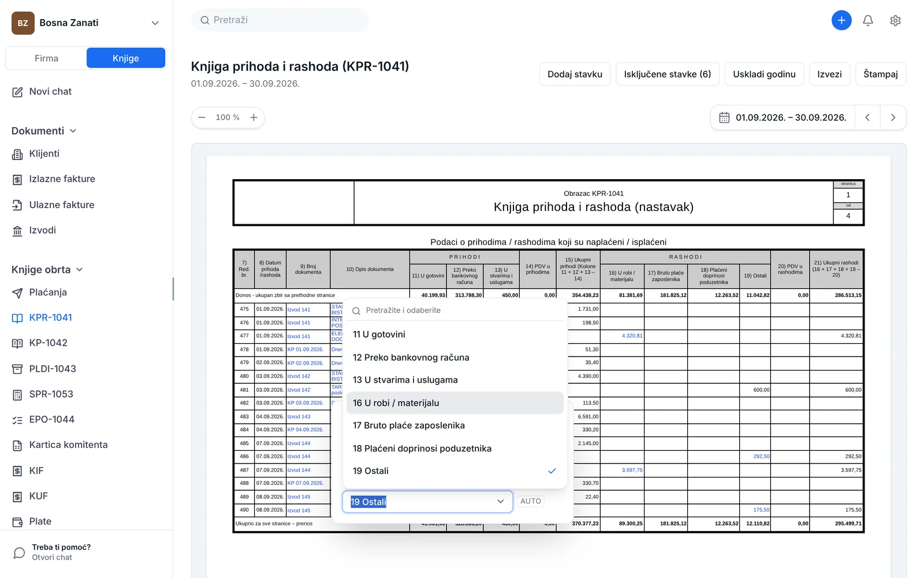Choose 18 Plaćeni doprinosi poduzetnika option
The width and height of the screenshot is (924, 578).
454,449
